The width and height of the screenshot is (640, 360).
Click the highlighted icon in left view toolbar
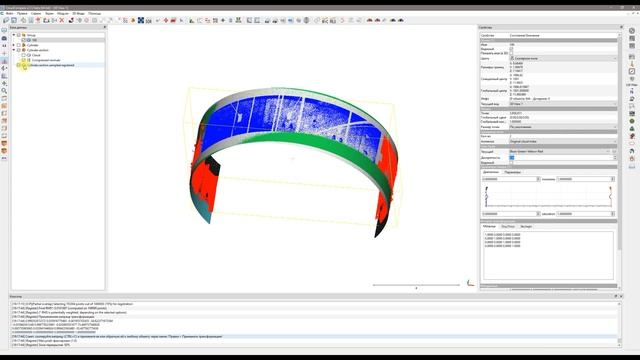4,61
